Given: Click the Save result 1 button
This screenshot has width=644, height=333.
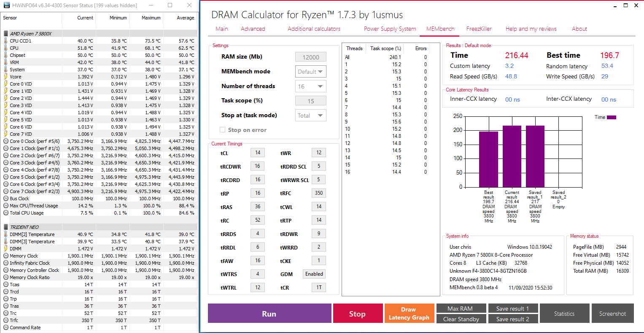Looking at the screenshot, I should click(x=512, y=309).
